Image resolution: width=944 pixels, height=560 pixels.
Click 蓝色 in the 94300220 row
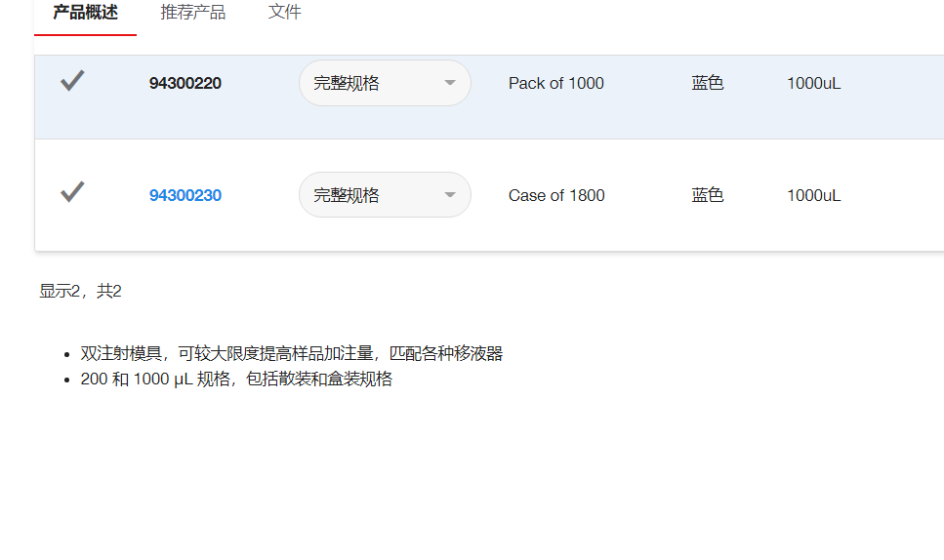click(x=708, y=84)
